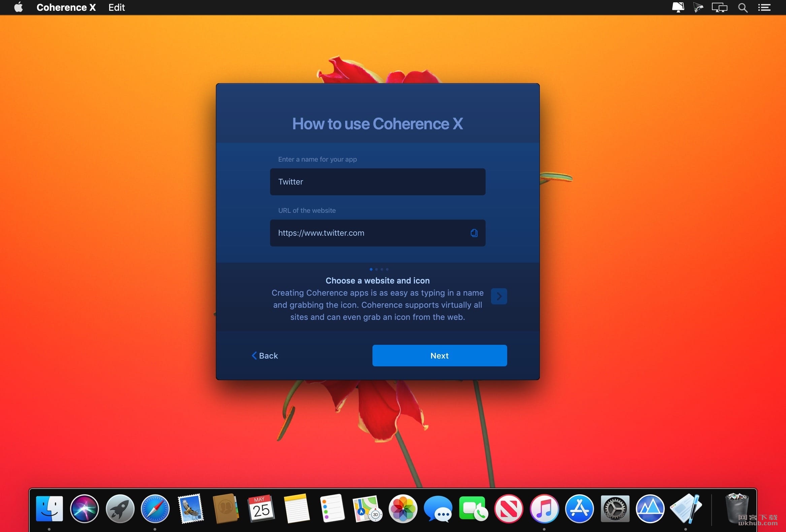Screen dimensions: 786x532
Task: Open Mail stamp icon in Dock
Action: coord(190,508)
